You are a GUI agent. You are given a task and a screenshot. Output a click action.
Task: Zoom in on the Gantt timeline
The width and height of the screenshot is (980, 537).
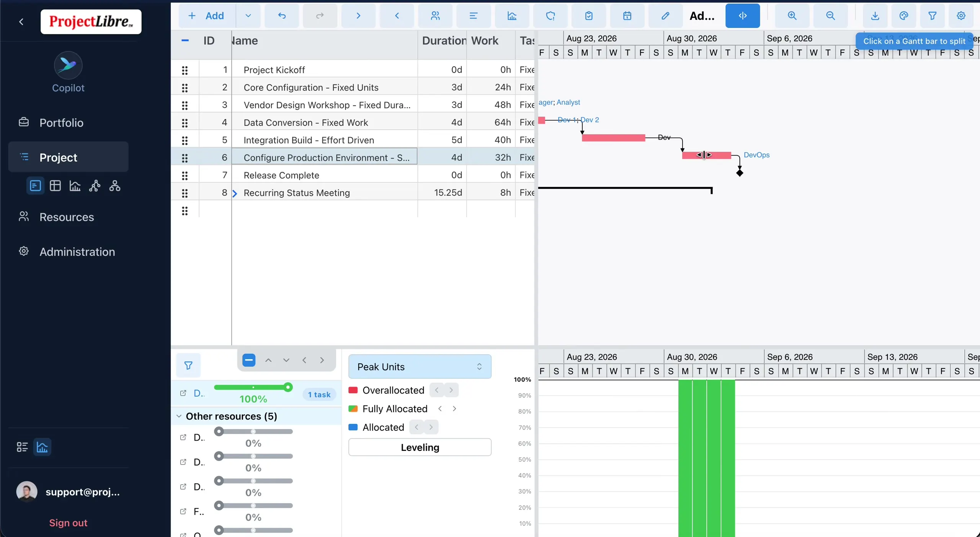click(x=792, y=16)
